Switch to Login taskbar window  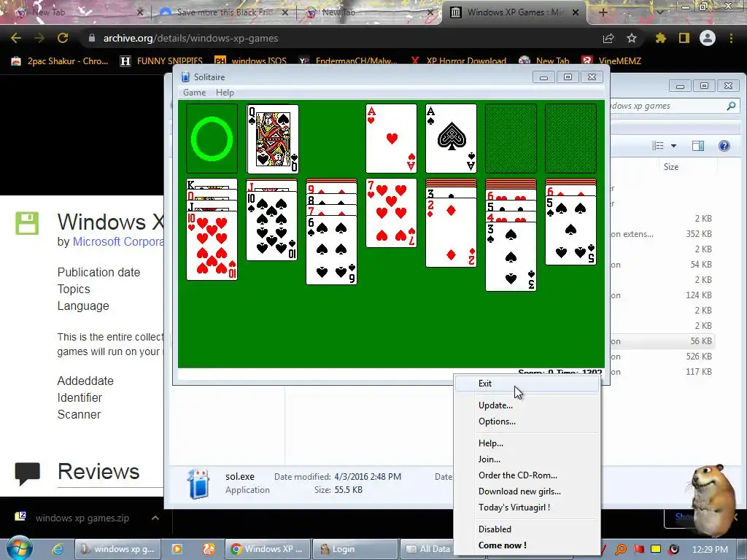[355, 549]
